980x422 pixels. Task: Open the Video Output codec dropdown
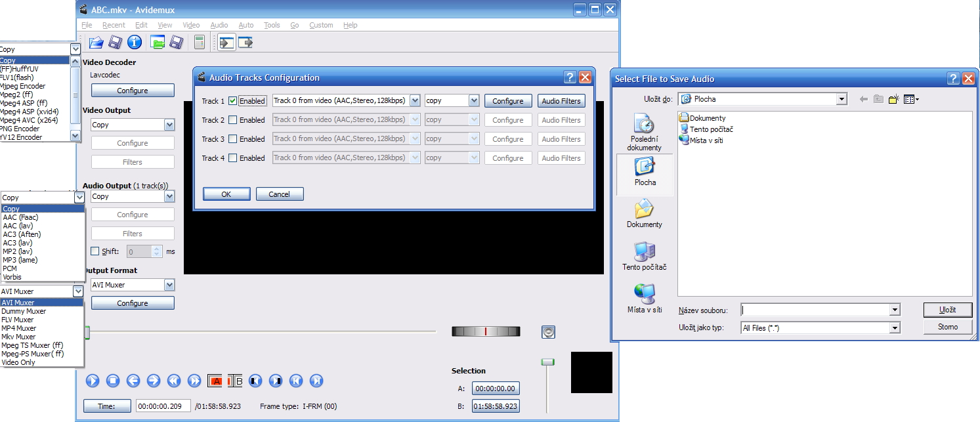click(169, 125)
